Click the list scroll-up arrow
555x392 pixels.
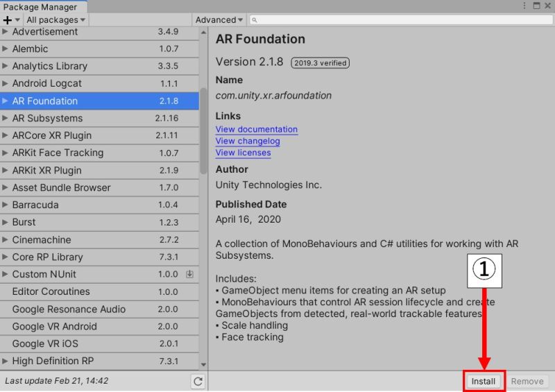[x=203, y=32]
